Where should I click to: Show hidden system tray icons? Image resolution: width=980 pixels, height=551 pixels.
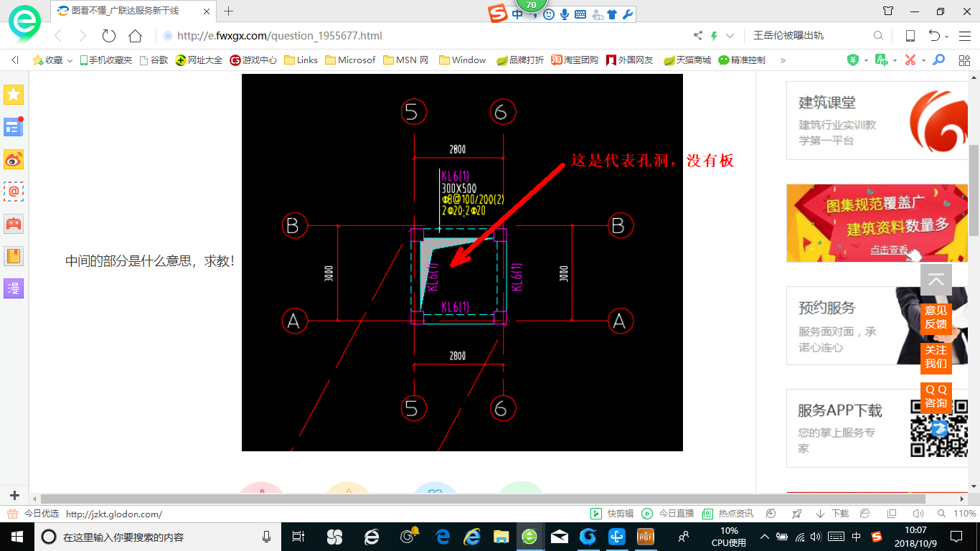765,537
